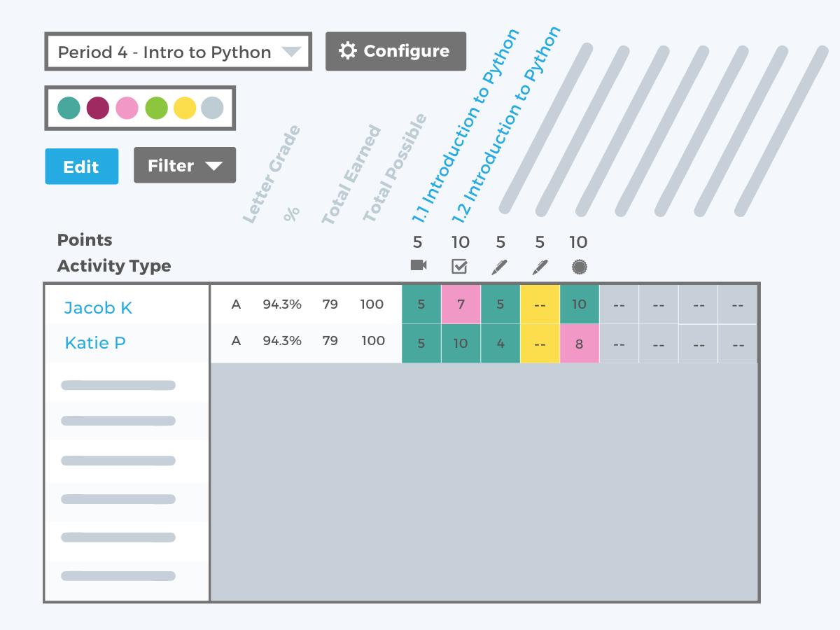
Task: Select the teal color swatch
Action: point(69,108)
